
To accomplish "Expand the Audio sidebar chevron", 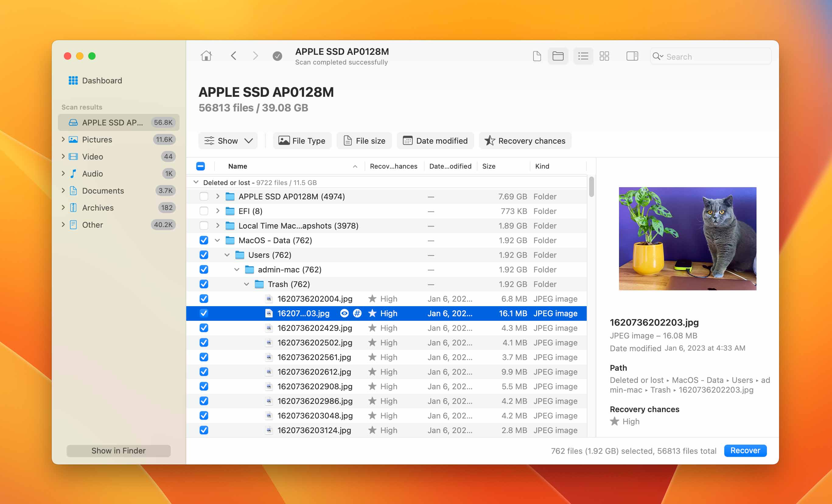I will pyautogui.click(x=63, y=173).
